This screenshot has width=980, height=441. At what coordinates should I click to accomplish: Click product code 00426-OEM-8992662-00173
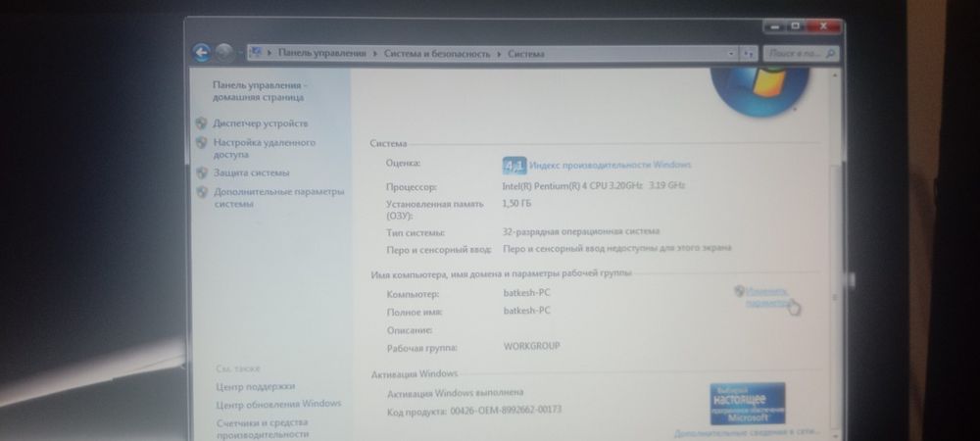point(506,410)
